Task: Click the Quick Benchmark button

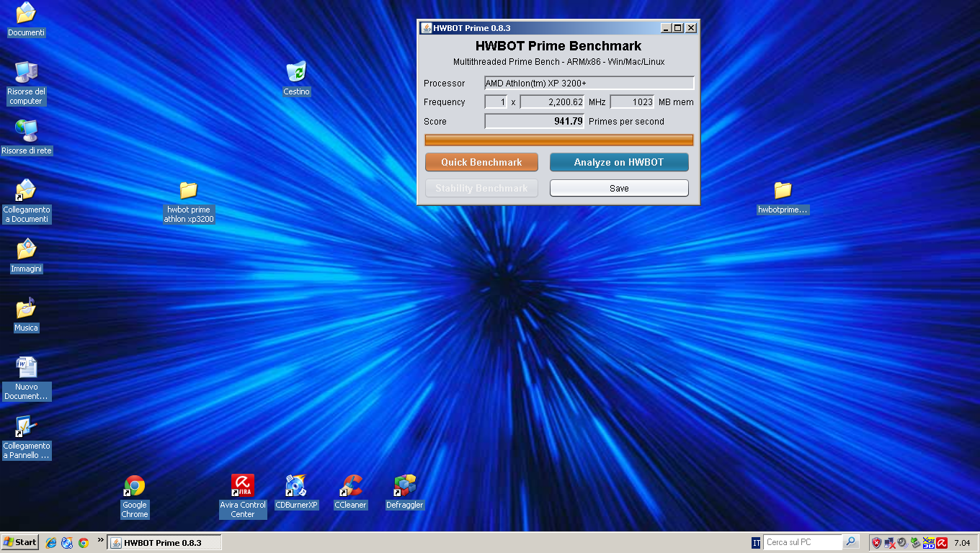Action: 481,162
